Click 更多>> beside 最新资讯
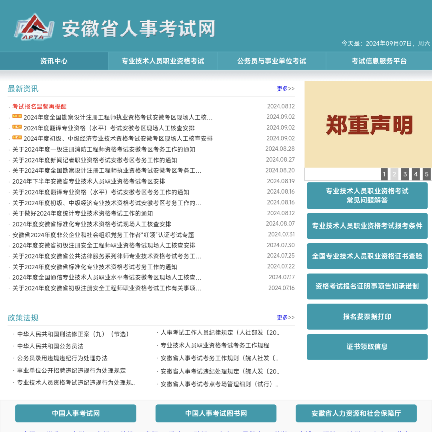 pyautogui.click(x=286, y=88)
